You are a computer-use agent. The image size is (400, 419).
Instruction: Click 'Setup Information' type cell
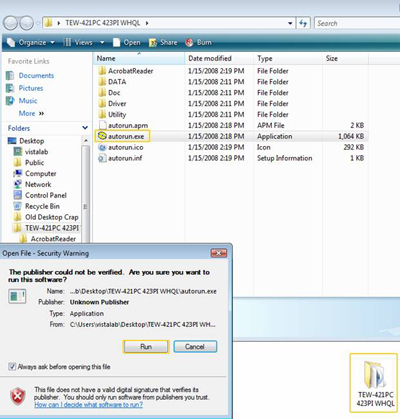tap(285, 158)
